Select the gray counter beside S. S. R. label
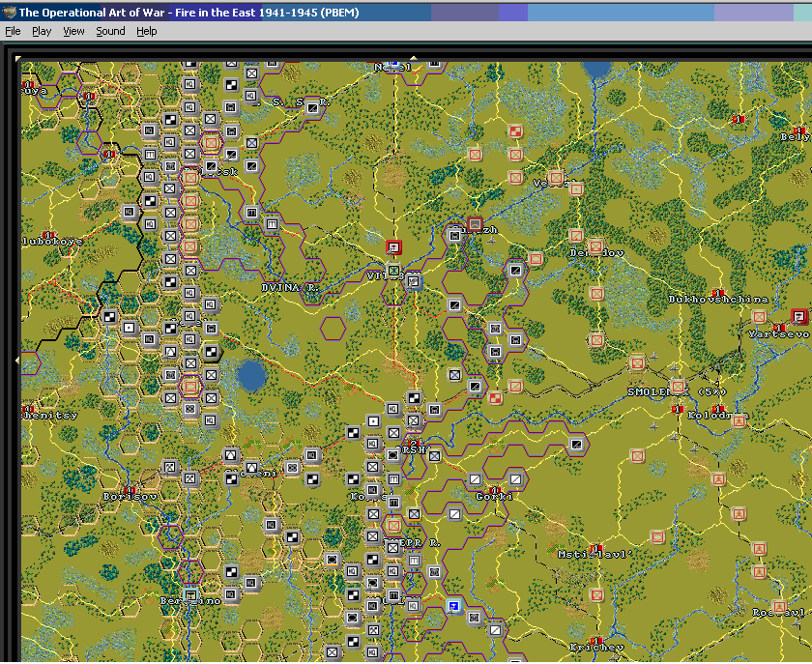The image size is (812, 664). tap(312, 107)
